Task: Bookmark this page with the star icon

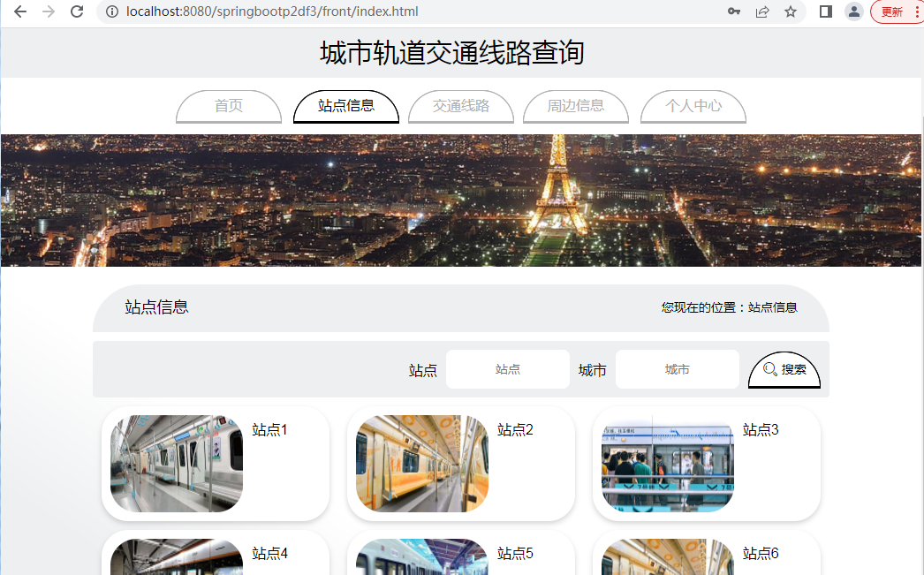Action: (x=791, y=11)
